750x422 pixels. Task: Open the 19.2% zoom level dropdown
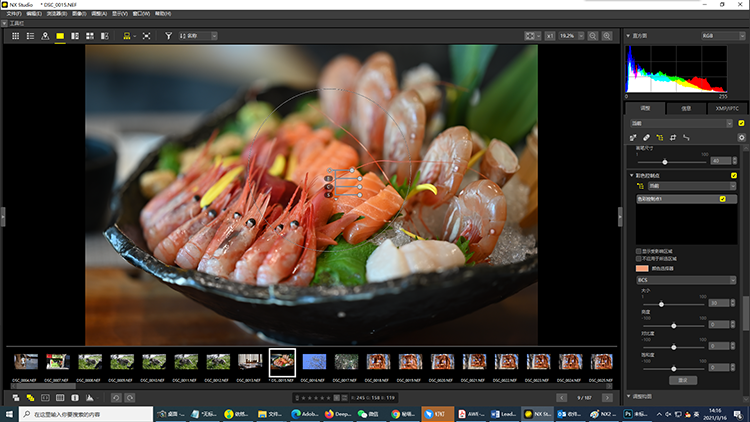570,36
